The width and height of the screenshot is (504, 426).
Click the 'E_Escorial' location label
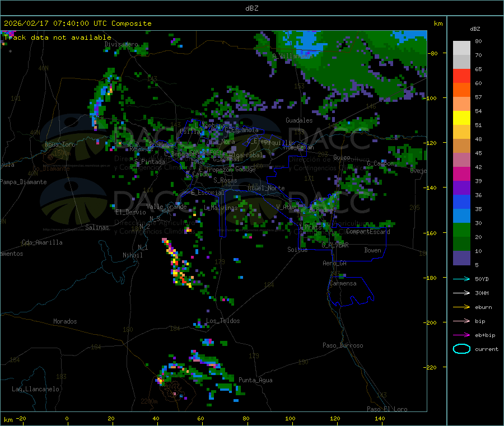pos(207,193)
